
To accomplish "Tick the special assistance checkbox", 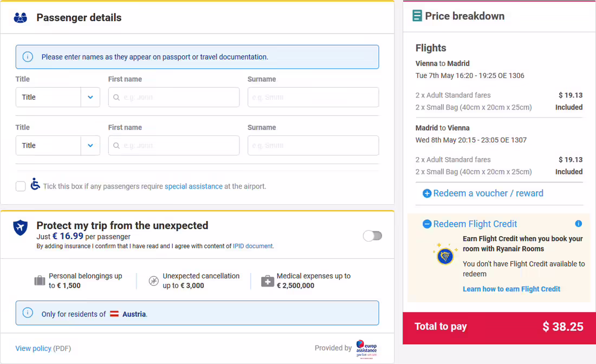I will [x=21, y=186].
